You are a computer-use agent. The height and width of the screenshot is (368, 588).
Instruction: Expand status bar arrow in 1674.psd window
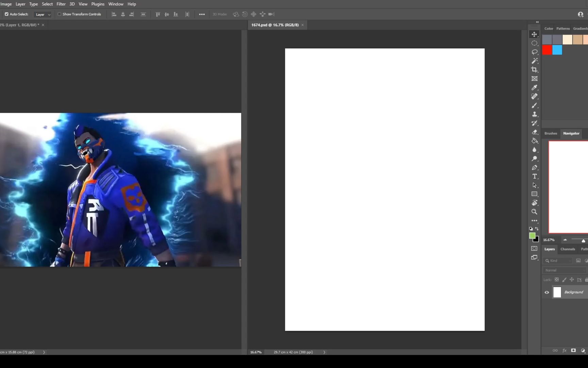coord(324,352)
